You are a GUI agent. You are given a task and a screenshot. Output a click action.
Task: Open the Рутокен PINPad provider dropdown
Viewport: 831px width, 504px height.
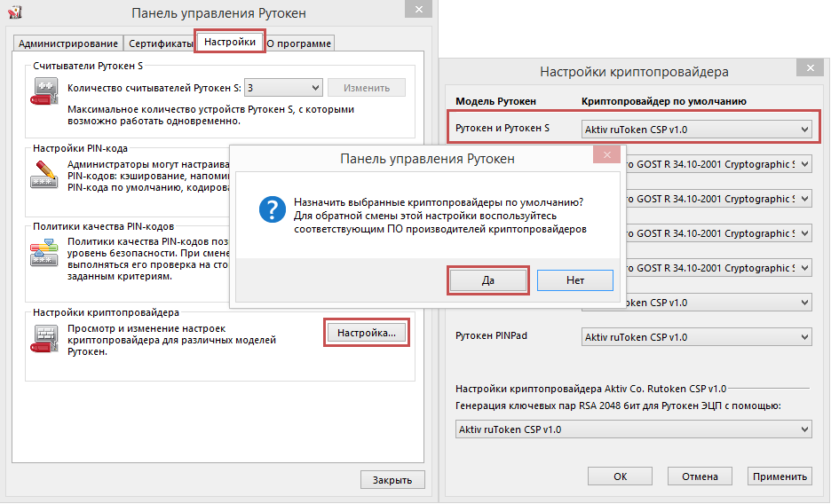696,337
